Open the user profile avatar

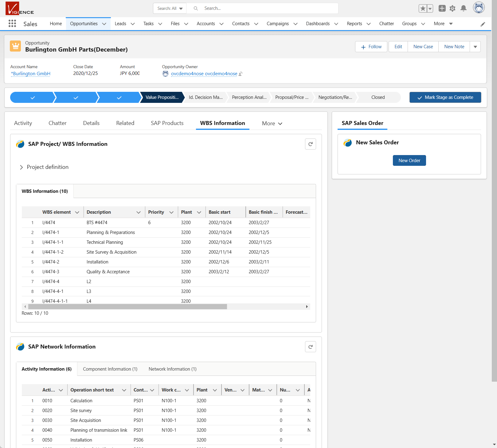click(479, 8)
